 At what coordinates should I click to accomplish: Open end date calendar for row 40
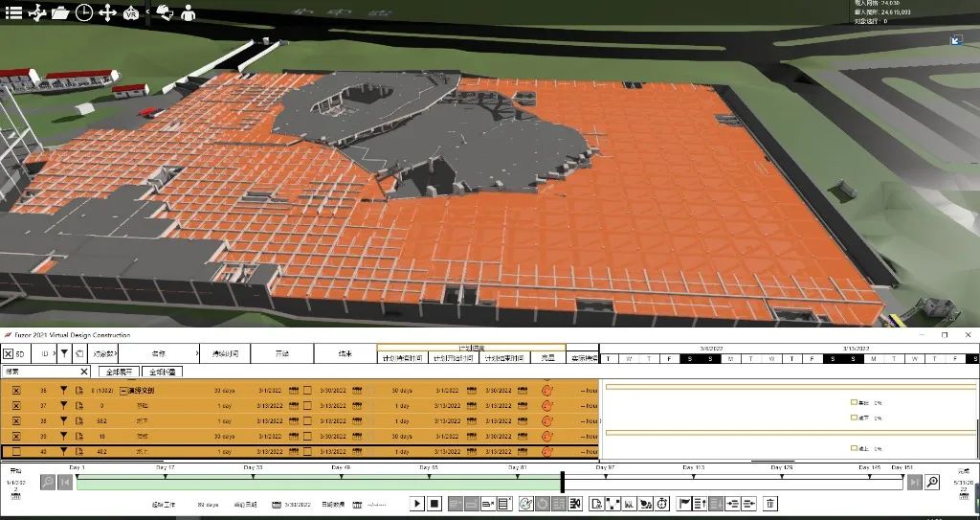tap(357, 451)
